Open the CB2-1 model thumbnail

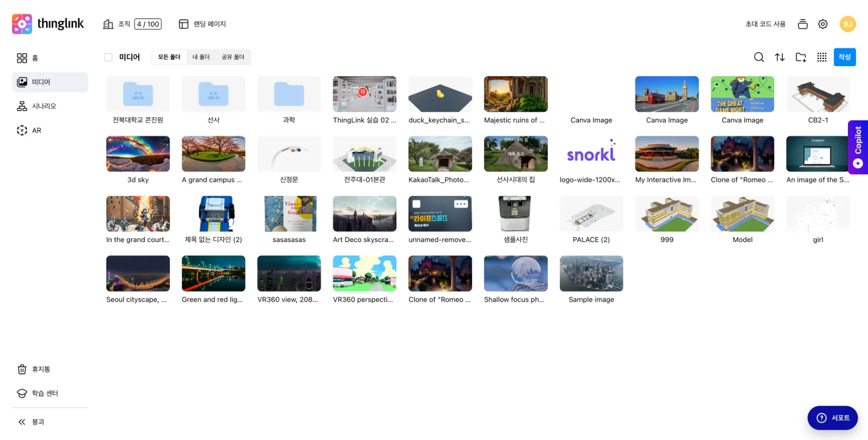[818, 94]
